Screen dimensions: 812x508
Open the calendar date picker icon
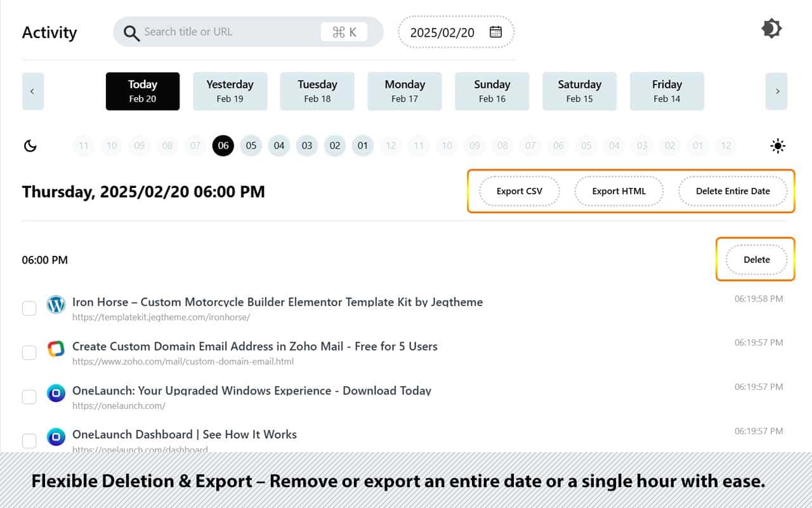(495, 32)
